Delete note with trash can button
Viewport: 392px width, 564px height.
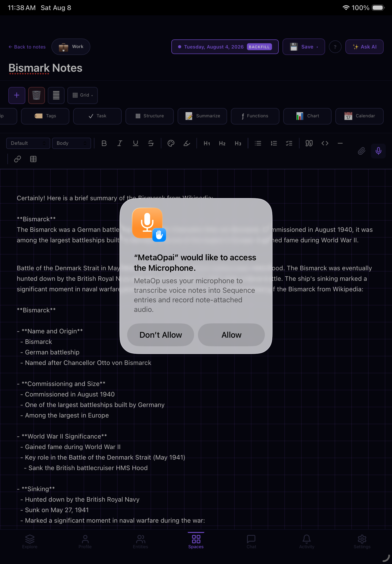coord(36,95)
